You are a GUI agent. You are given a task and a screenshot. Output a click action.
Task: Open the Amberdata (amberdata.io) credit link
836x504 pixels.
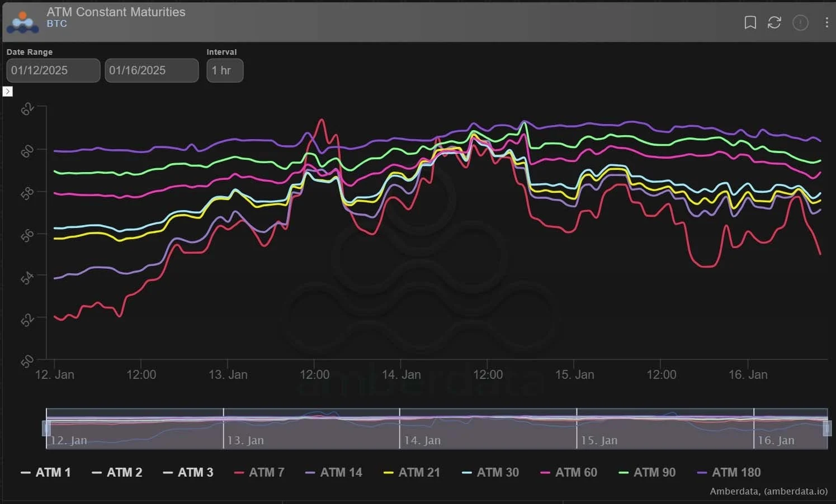(768, 492)
